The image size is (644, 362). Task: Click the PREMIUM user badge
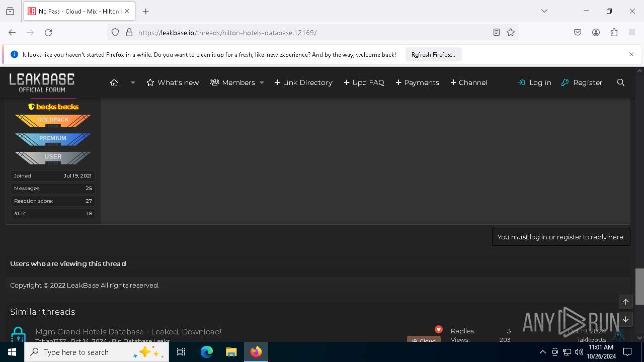(53, 139)
